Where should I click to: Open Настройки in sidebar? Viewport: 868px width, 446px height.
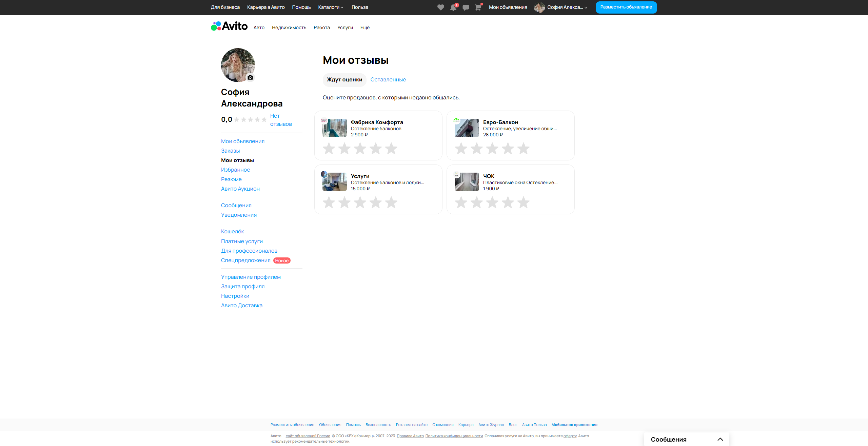(x=235, y=296)
